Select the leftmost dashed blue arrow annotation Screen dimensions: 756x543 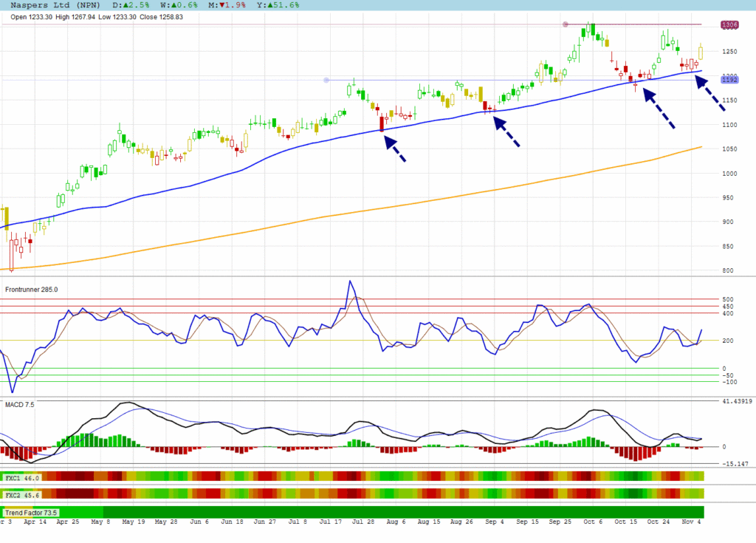(x=395, y=148)
